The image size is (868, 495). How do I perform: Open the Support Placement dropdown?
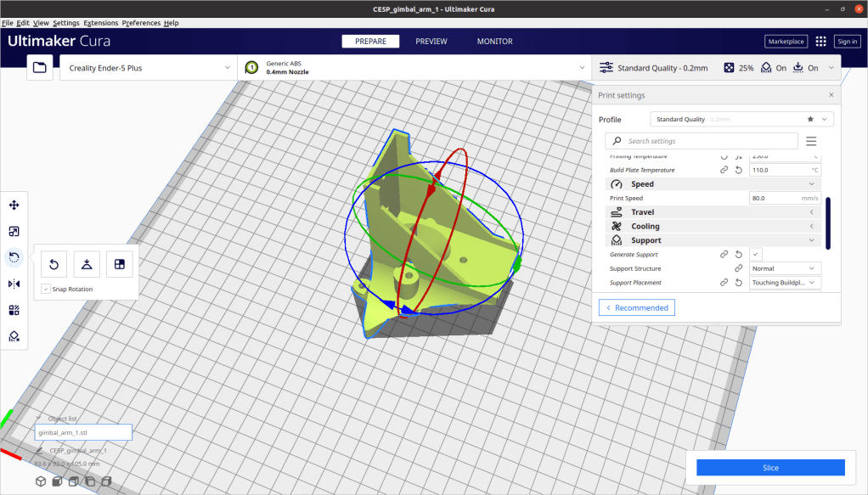[786, 283]
